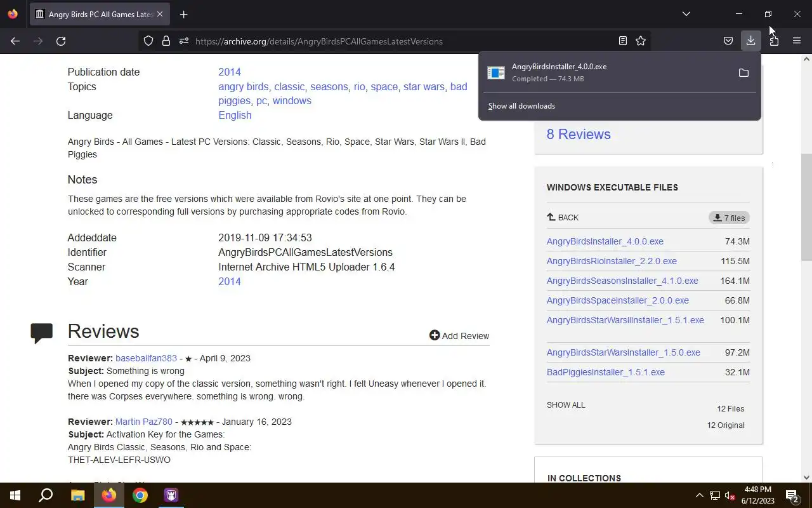Open Windows Start menu

[15, 495]
